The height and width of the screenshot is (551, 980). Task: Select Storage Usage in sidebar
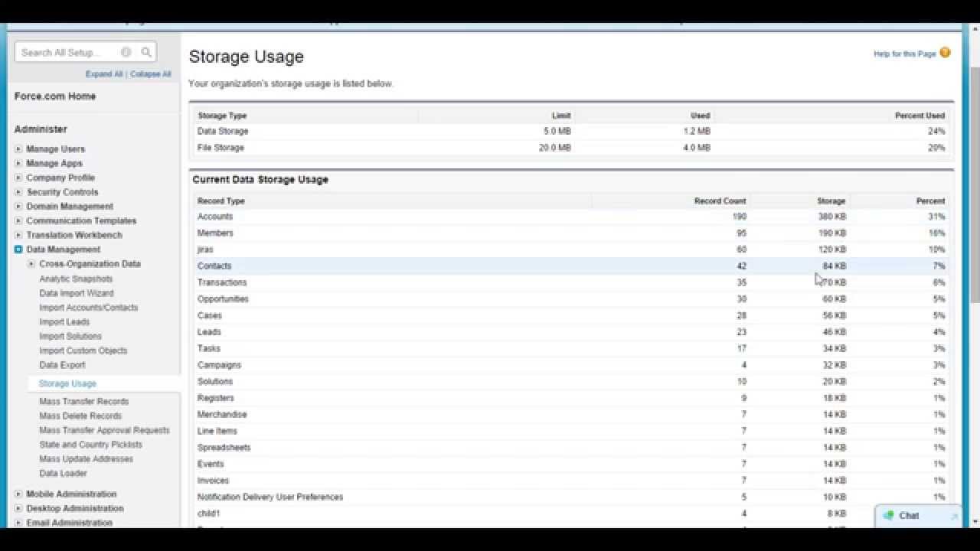tap(67, 383)
